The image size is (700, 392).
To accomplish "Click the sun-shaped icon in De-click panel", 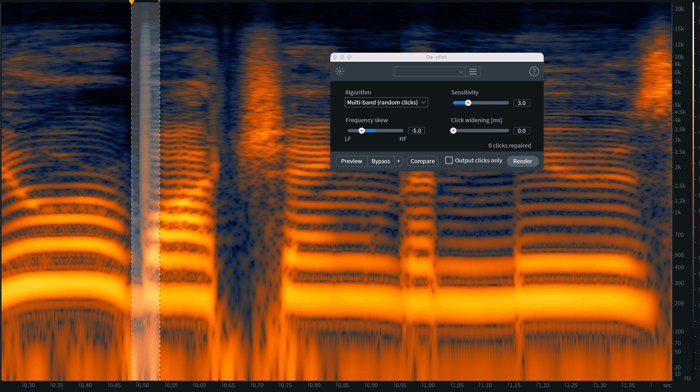I will pos(340,71).
